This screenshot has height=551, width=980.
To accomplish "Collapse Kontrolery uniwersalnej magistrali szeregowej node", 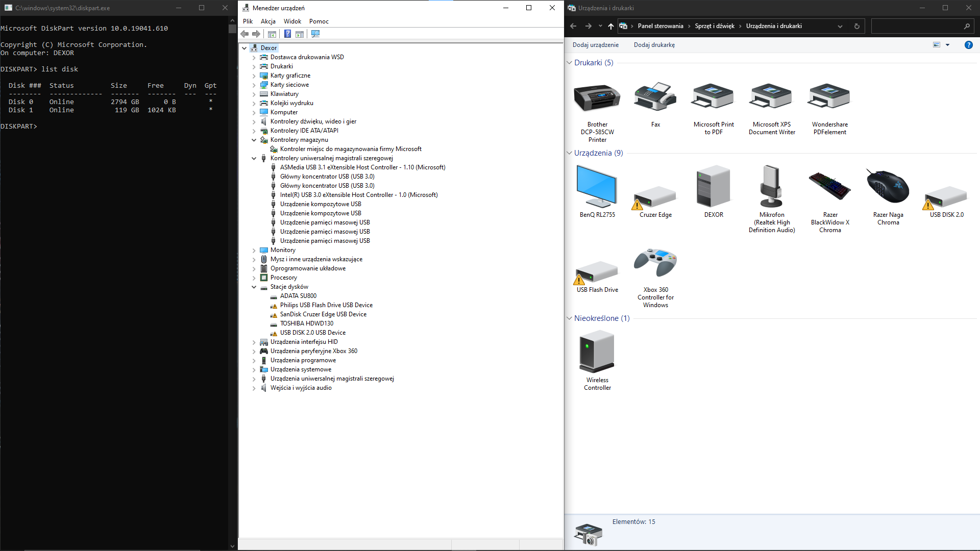I will tap(254, 158).
